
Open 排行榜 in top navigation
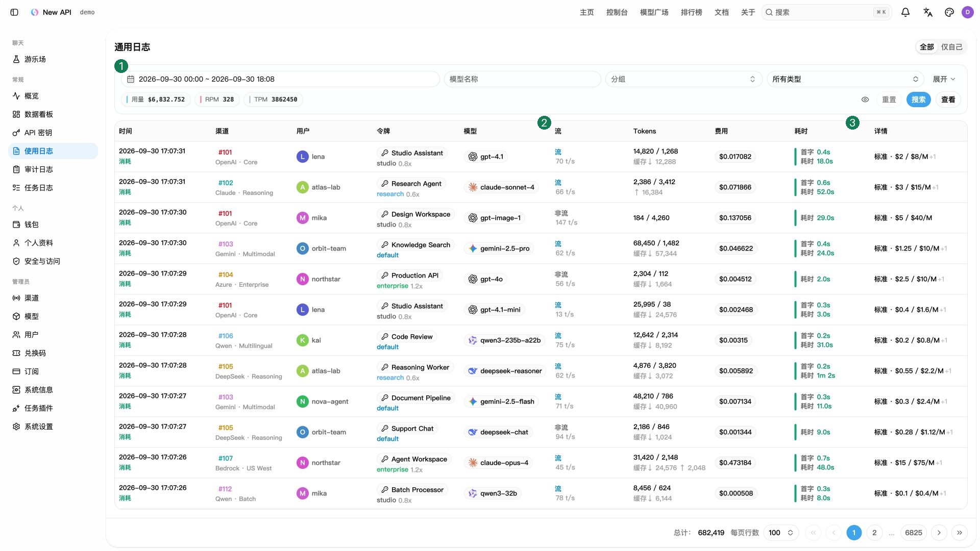point(692,12)
